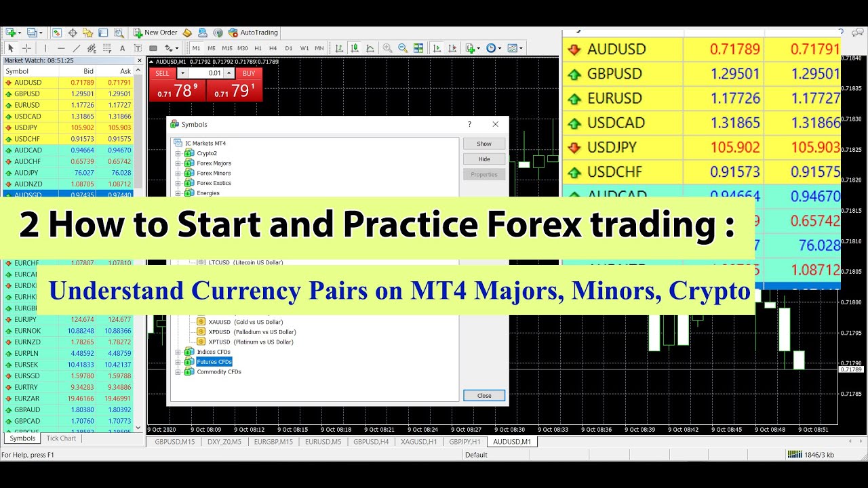Open a new chart with the toolbar icon
The height and width of the screenshot is (488, 868).
coord(10,33)
